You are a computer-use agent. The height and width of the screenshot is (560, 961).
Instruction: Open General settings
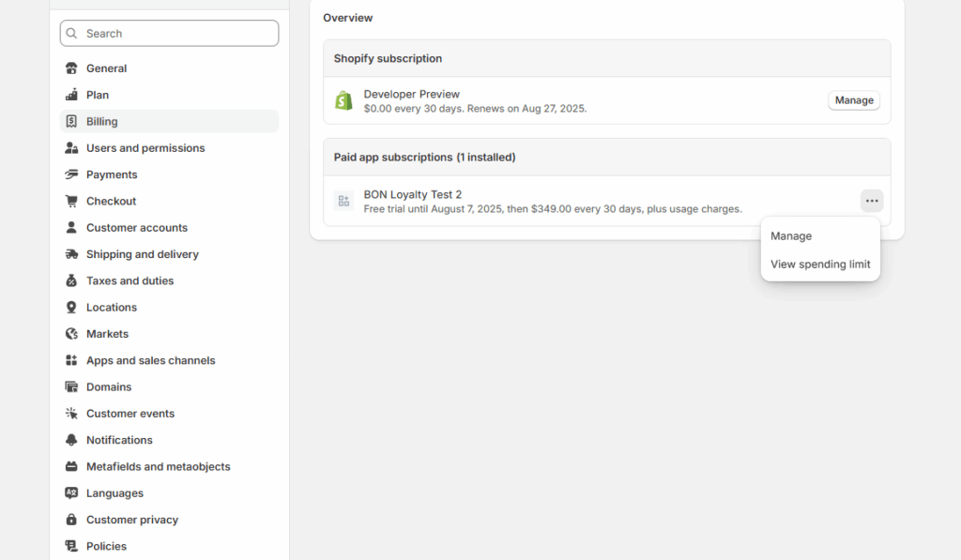[170, 68]
